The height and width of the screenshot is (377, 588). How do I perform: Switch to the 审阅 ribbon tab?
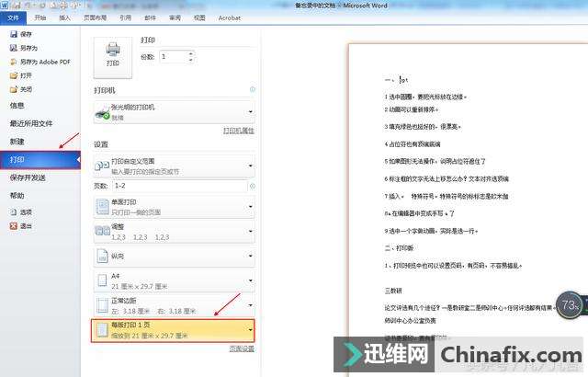[x=175, y=17]
